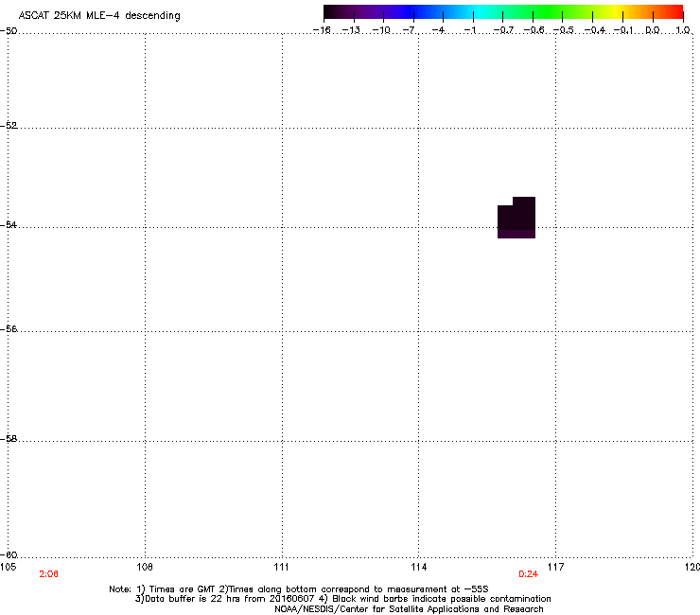Select the "1.0" colorbar label

683,30
